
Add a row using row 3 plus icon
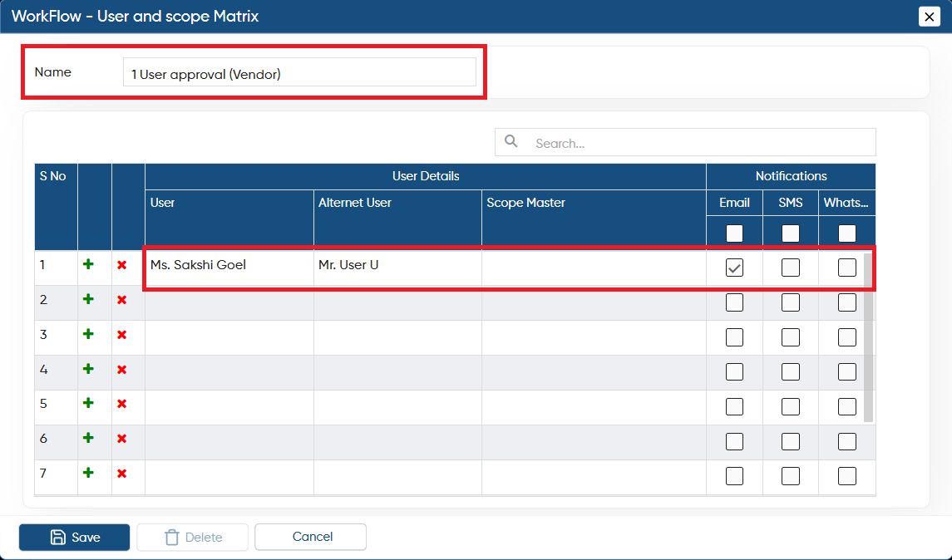pos(89,334)
